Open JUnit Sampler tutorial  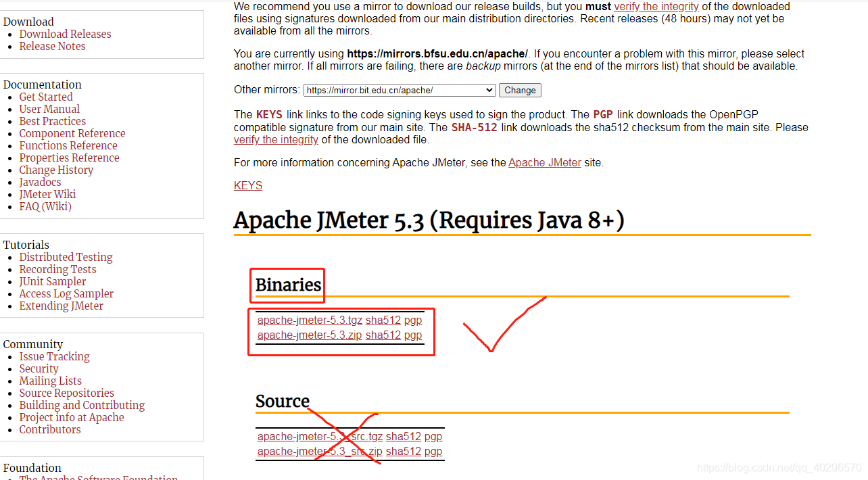pos(53,281)
